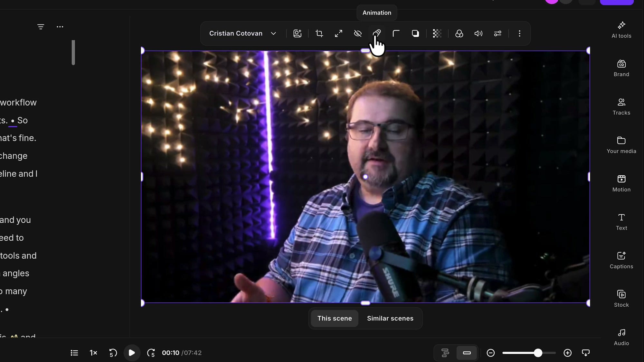
Task: Open the list view icon by playback controls
Action: point(74,353)
